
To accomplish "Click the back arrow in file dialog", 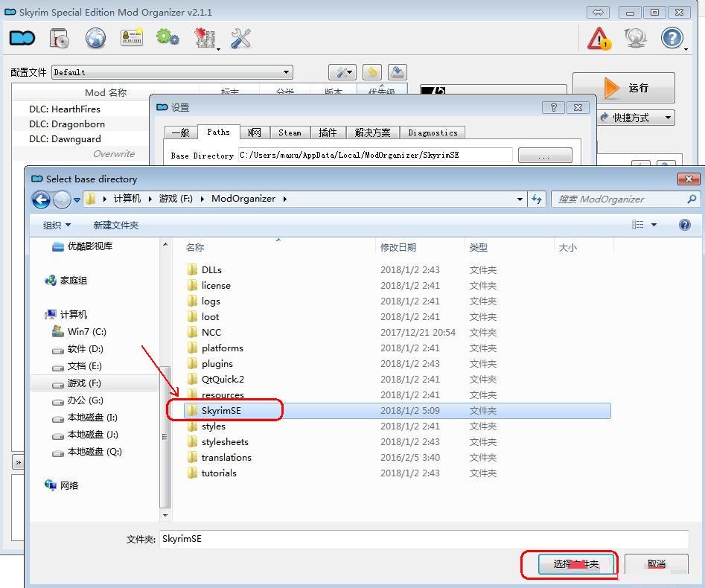I will click(x=41, y=199).
